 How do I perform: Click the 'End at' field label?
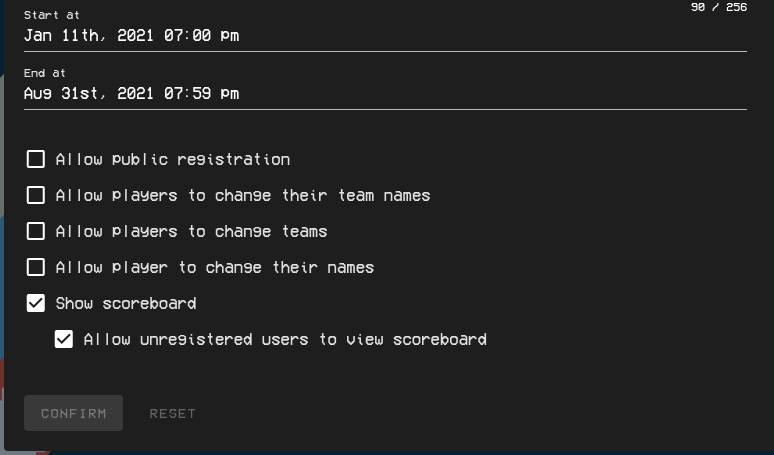(x=45, y=73)
